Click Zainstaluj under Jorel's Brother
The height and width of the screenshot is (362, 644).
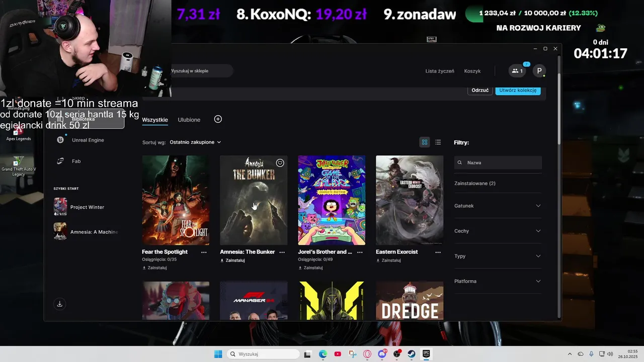click(x=310, y=267)
